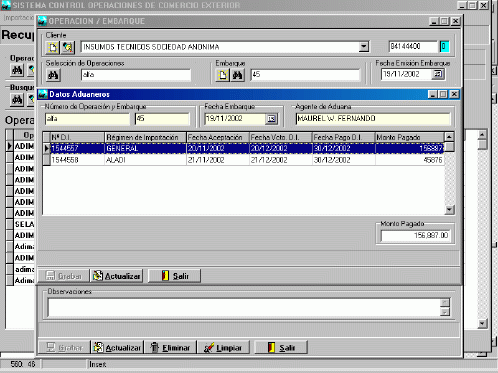Click binoculars icon in Selección de Operaciones
498x373 pixels.
[53, 75]
